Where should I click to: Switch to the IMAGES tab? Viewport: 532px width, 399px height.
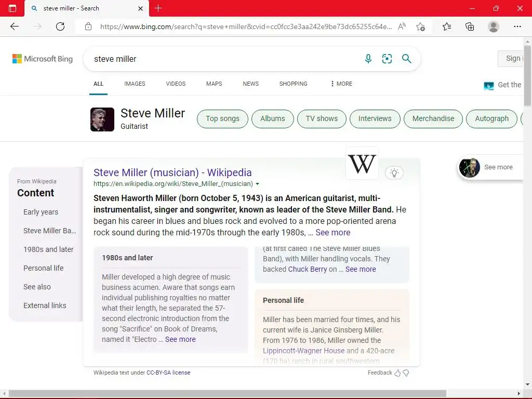click(x=135, y=84)
